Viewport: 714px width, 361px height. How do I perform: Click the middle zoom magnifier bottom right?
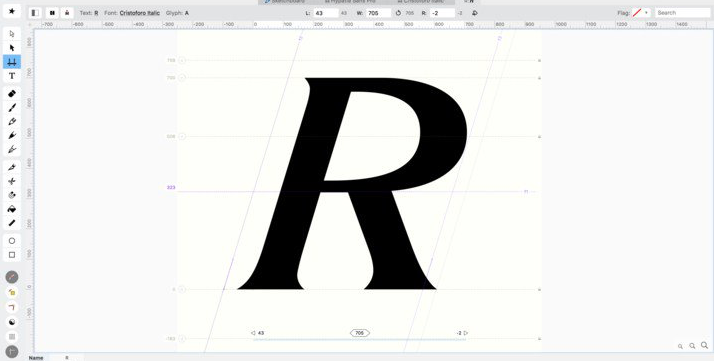692,346
